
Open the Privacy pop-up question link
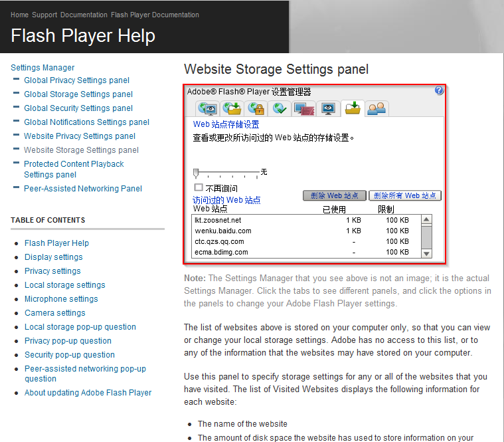tap(68, 341)
